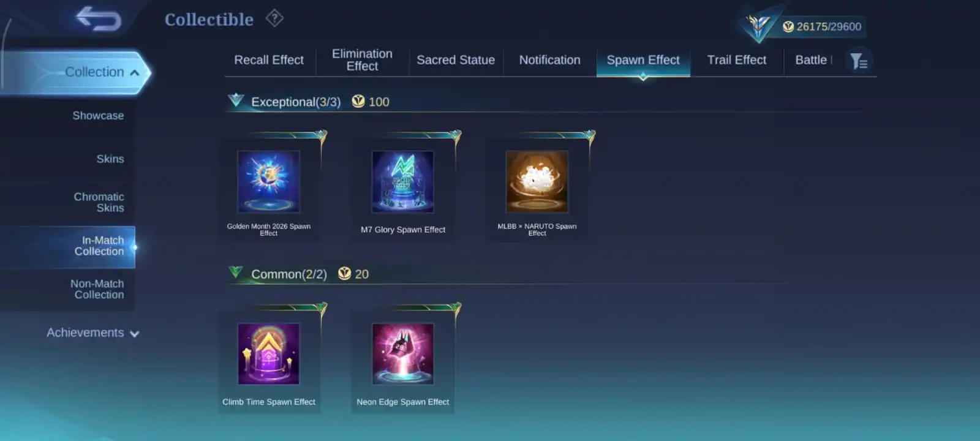
Task: Collapse the Exceptional(3/3) group
Action: 236,100
